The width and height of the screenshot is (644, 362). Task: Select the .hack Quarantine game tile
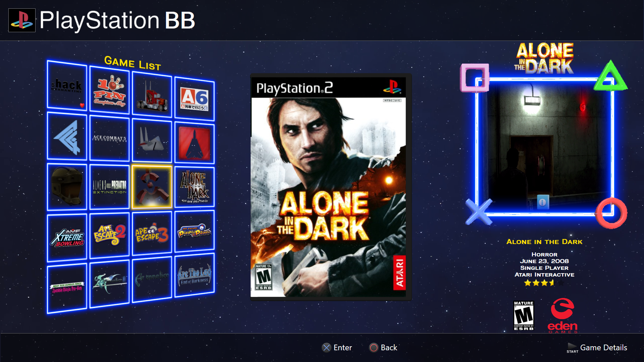[x=67, y=86]
